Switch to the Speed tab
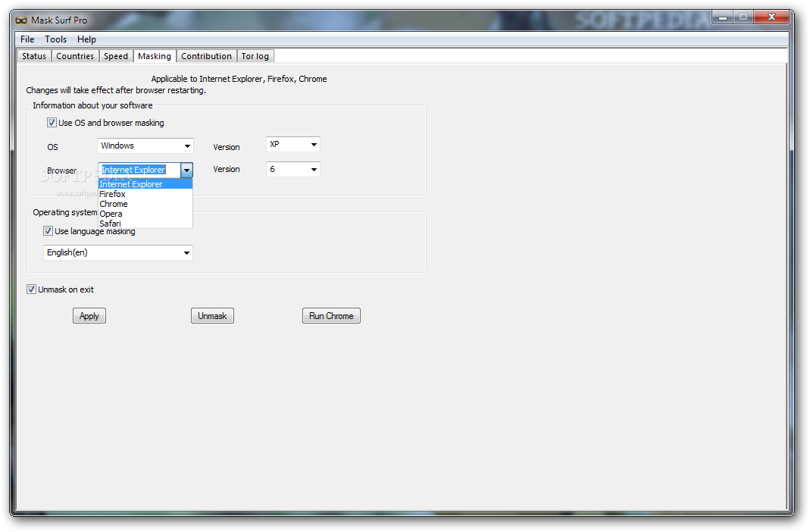This screenshot has height=532, width=810. [x=116, y=56]
